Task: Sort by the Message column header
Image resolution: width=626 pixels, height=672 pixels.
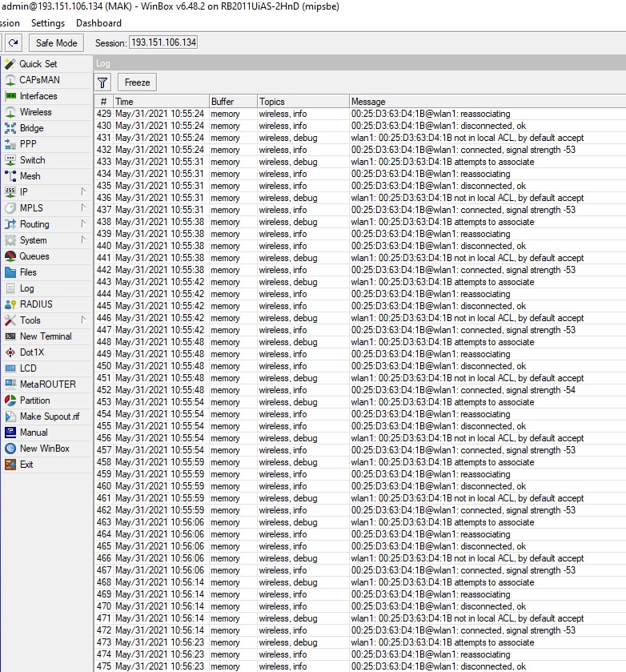Action: 488,102
